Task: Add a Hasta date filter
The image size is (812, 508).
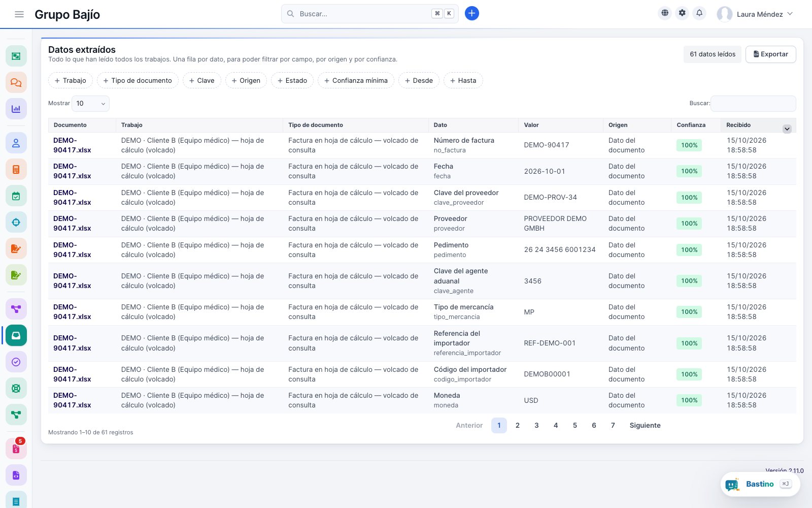Action: pyautogui.click(x=463, y=80)
